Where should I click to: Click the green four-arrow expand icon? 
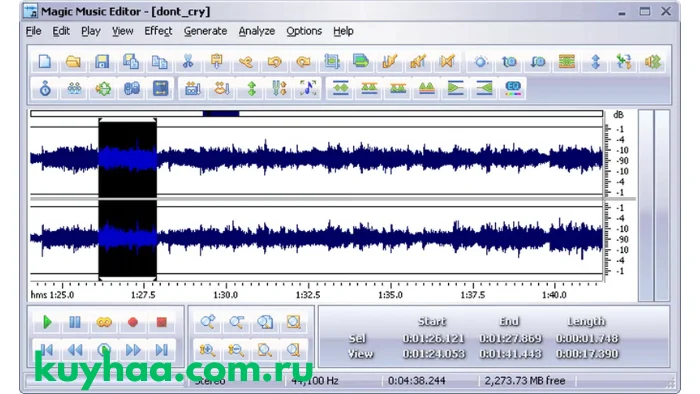click(x=103, y=88)
